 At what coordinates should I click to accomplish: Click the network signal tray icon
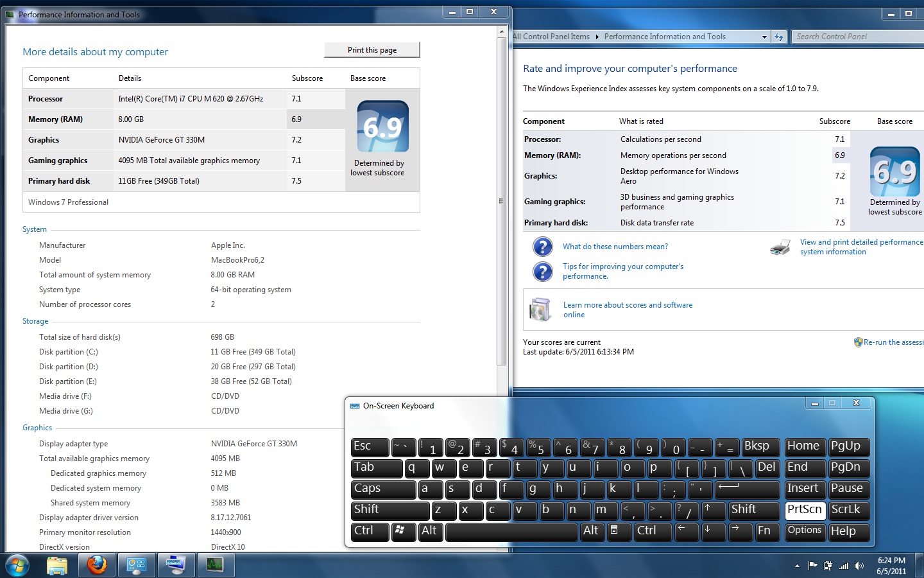coord(844,566)
